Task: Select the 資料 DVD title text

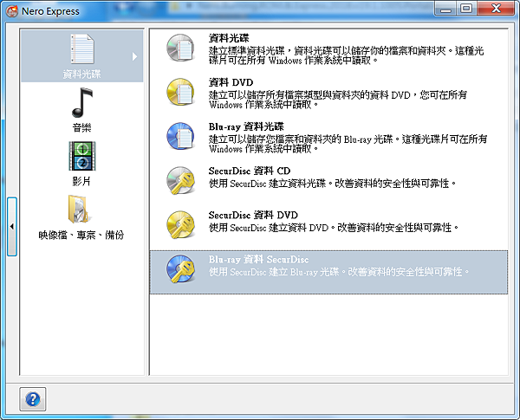Action: pos(231,82)
